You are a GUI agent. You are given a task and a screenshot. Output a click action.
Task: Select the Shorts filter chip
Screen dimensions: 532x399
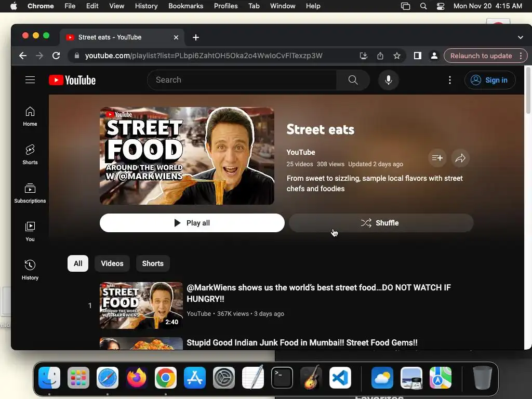coord(153,263)
